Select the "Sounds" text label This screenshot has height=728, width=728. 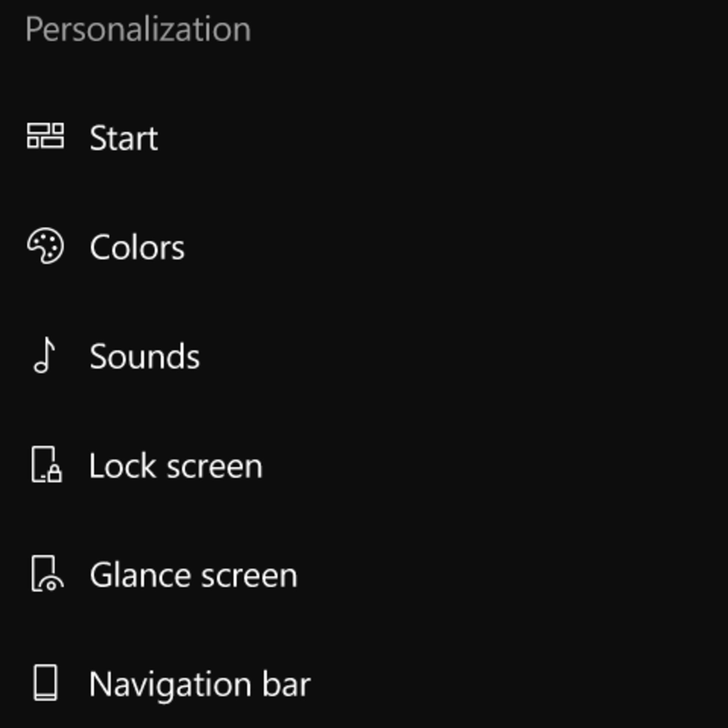pyautogui.click(x=144, y=356)
